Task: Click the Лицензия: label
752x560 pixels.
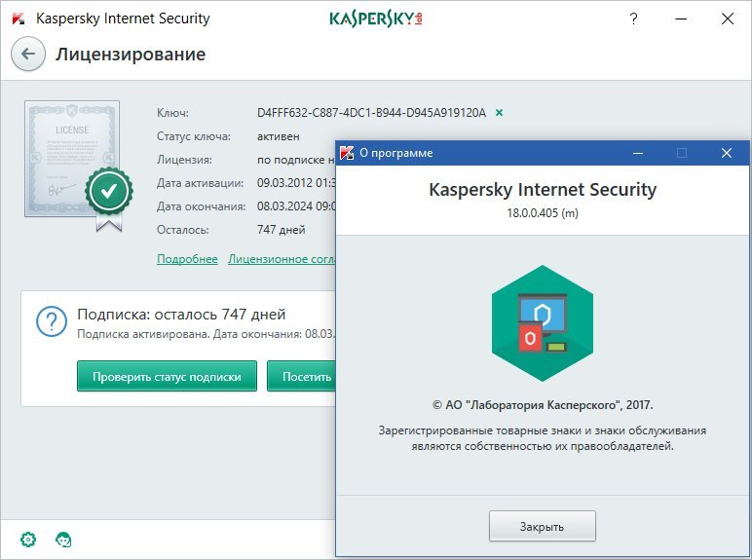Action: [x=184, y=160]
